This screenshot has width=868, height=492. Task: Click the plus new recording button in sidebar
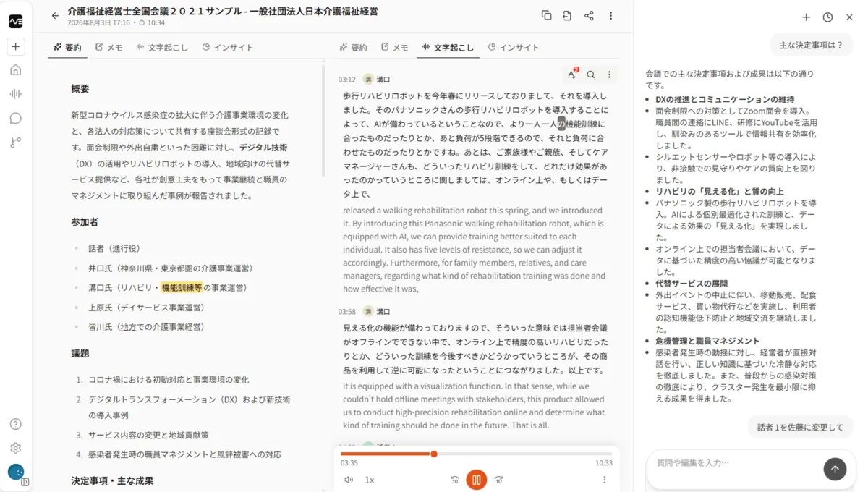(x=15, y=46)
